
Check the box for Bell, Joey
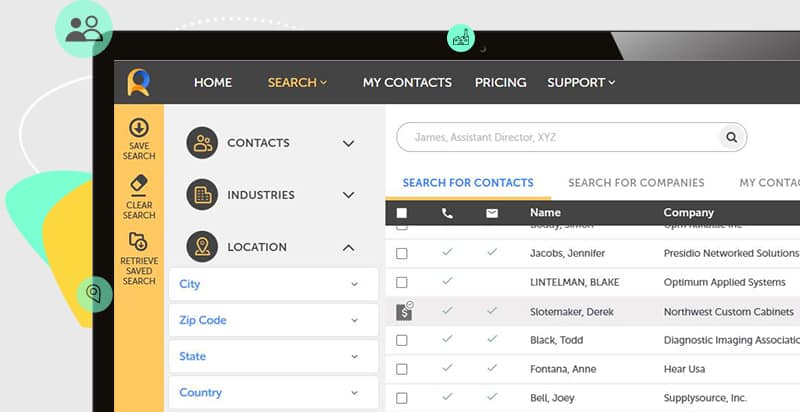402,398
